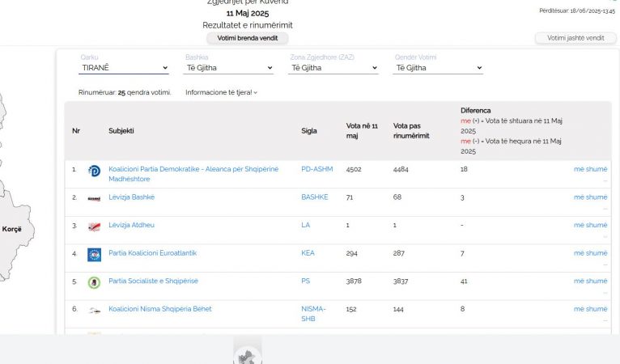Click the 11 Maj 2025 date heading
The height and width of the screenshot is (364, 620).
248,14
